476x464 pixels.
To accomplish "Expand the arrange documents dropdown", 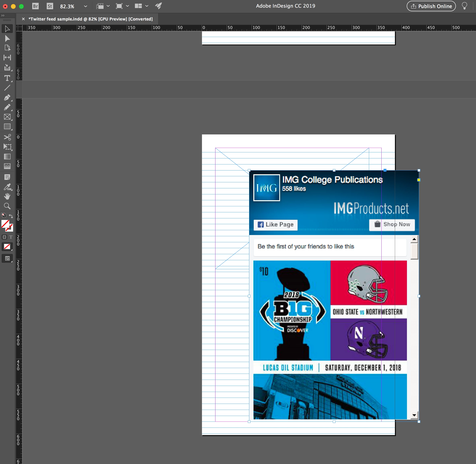I will [147, 6].
